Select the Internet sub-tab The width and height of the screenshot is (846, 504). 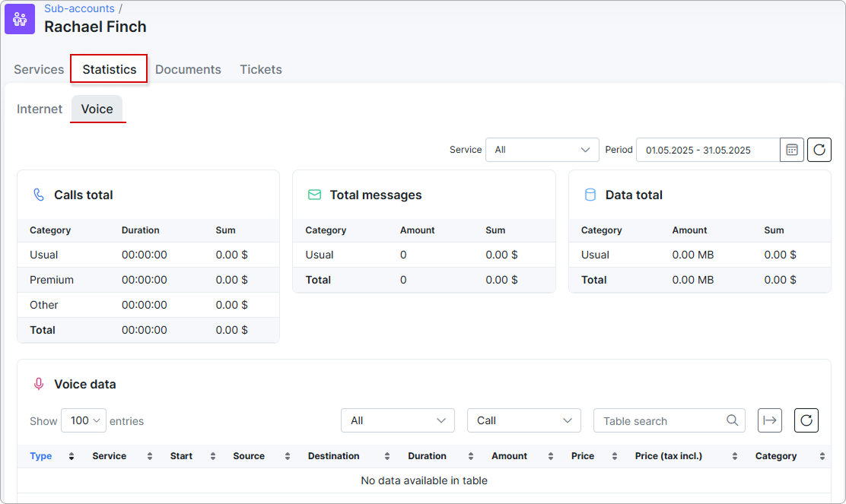40,109
